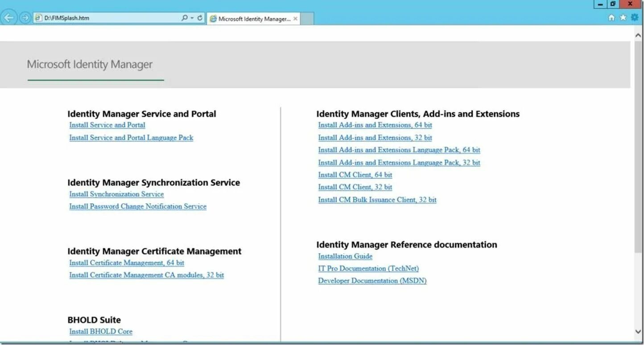Click Install BHOLD Core link
The height and width of the screenshot is (345, 644).
click(101, 332)
